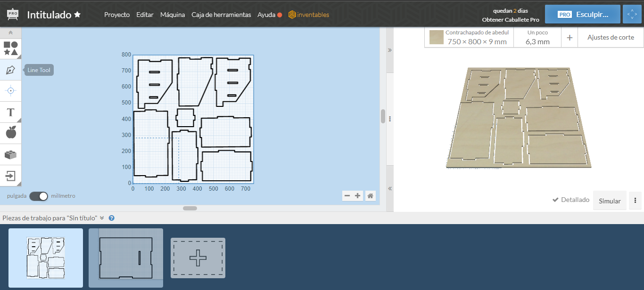Click the jog machine arrows button
The image size is (644, 290).
632,14
